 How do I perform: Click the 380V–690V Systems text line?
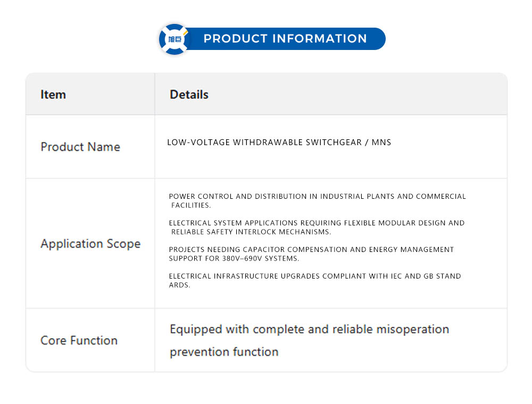[234, 258]
